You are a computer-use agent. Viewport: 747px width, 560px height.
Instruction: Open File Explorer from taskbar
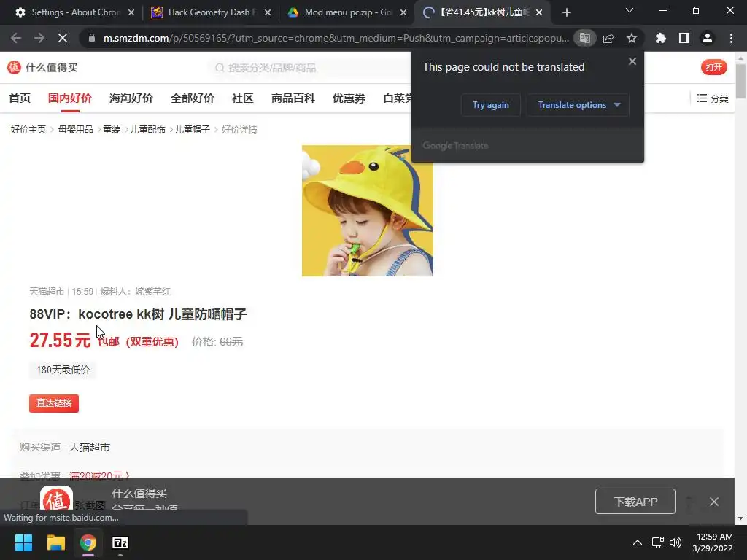click(55, 542)
